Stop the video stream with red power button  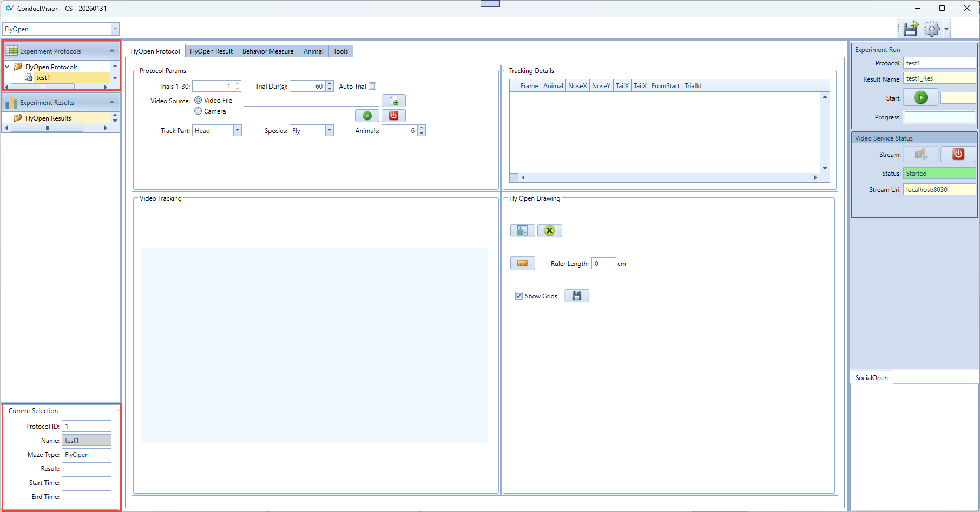pos(958,155)
